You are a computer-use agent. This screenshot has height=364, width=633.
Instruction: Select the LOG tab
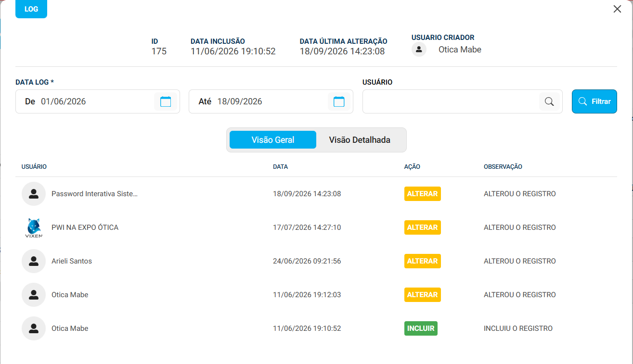click(x=31, y=9)
